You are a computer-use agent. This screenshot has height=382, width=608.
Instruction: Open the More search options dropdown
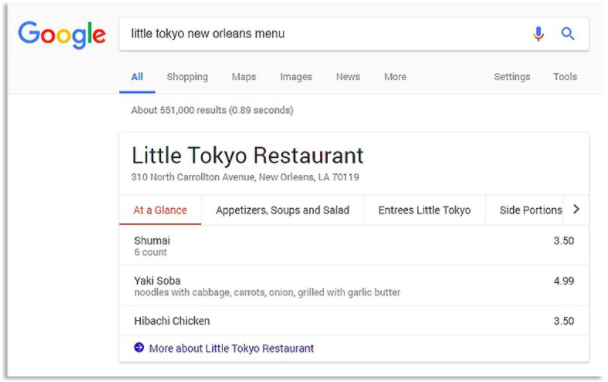(395, 77)
